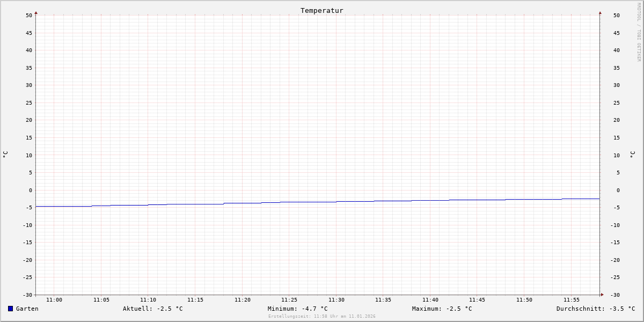This screenshot has height=322, width=644.
Task: Click the 11:35 time axis label
Action: pyautogui.click(x=383, y=300)
